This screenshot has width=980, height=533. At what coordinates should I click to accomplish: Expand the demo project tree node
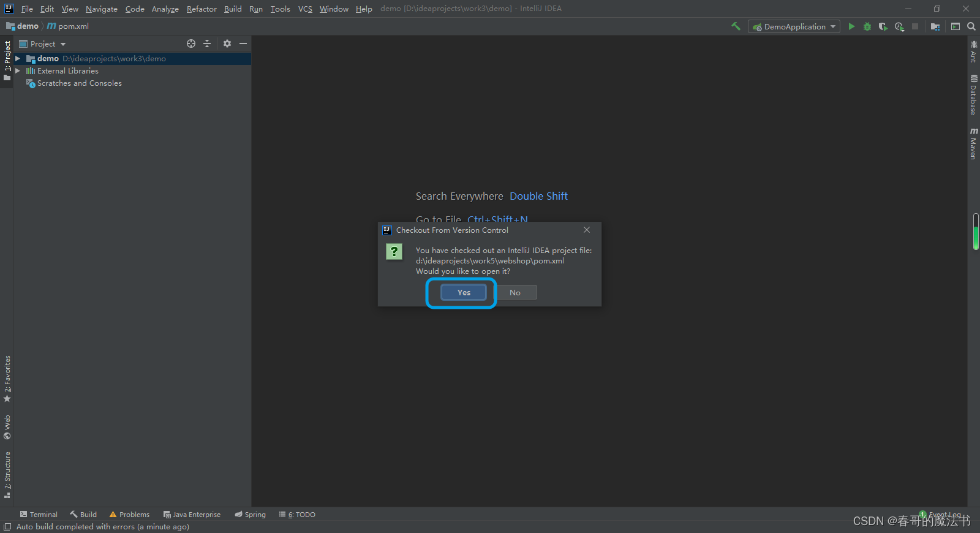point(18,58)
